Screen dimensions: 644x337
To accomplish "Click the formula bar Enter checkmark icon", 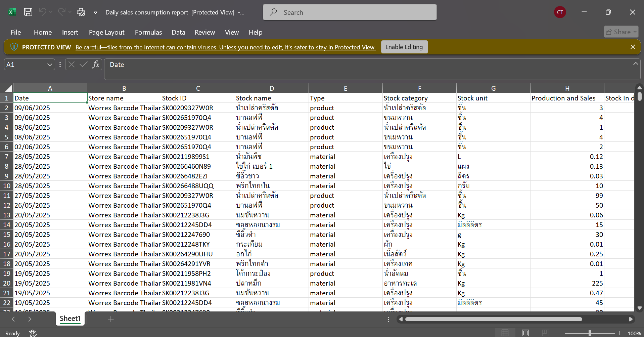I will (84, 65).
